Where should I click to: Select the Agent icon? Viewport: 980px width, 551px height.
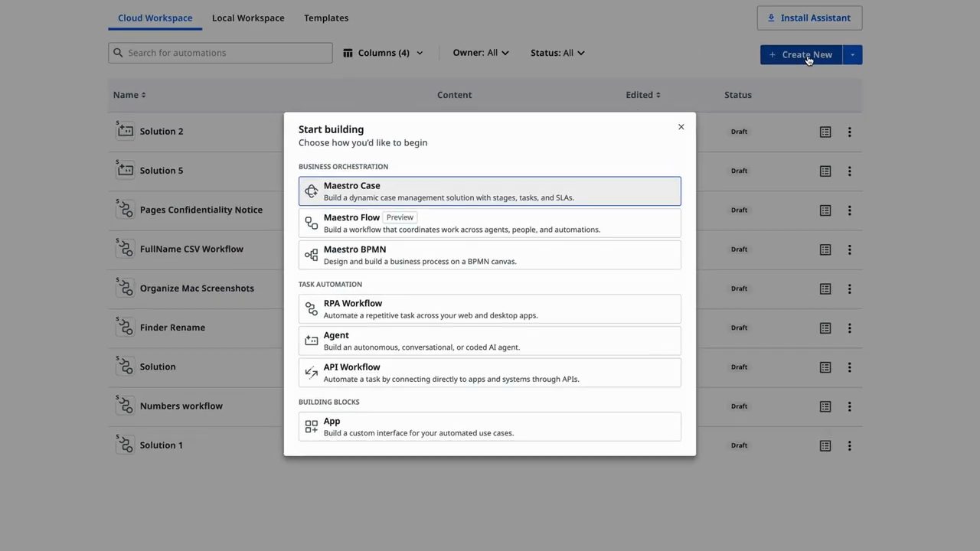click(311, 341)
